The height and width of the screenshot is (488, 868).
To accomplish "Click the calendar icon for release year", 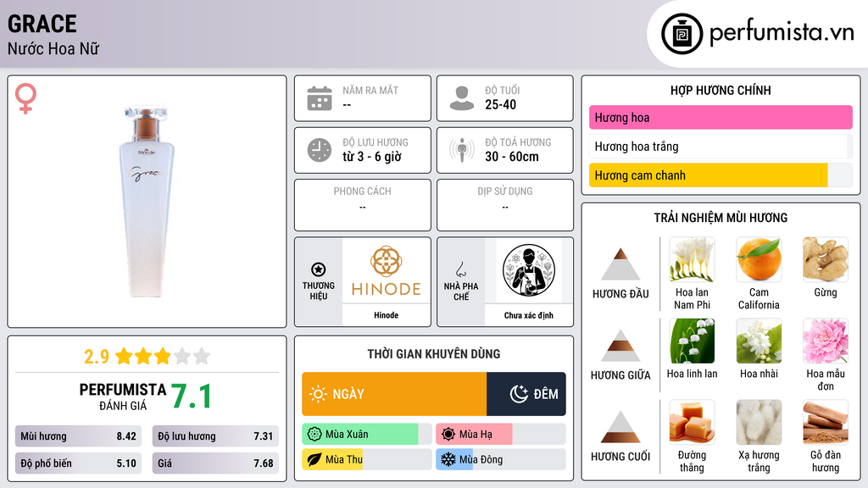I will 320,98.
